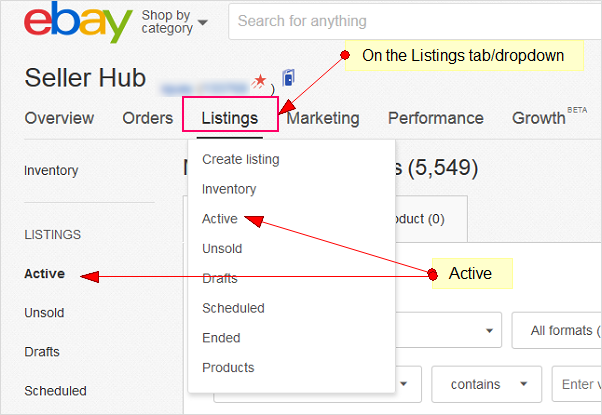
Task: Choose Create listing from Listings menu
Action: click(x=241, y=159)
